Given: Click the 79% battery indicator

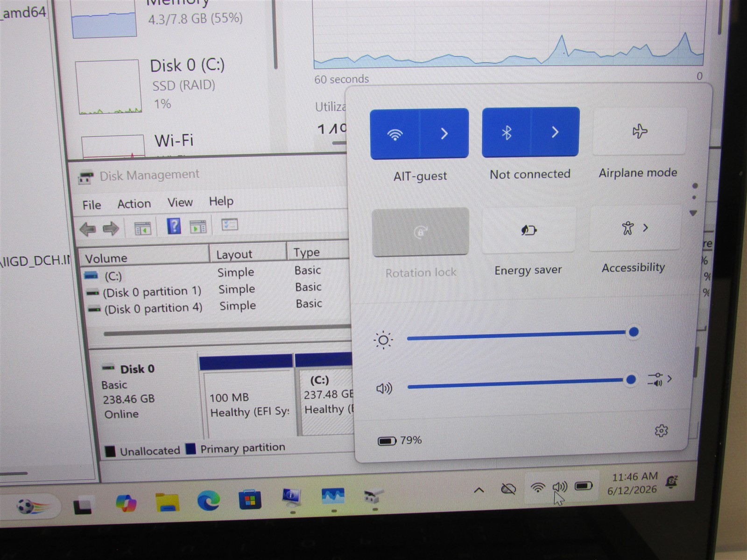Looking at the screenshot, I should pyautogui.click(x=400, y=441).
